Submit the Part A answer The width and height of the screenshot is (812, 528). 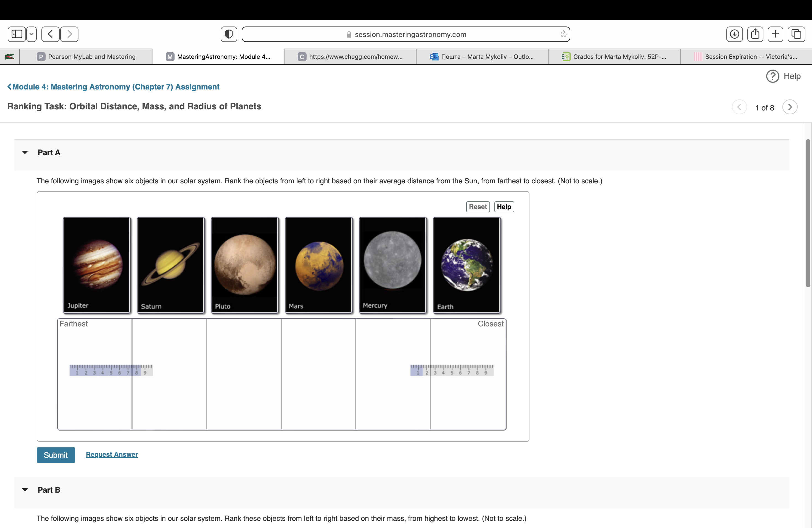click(56, 455)
